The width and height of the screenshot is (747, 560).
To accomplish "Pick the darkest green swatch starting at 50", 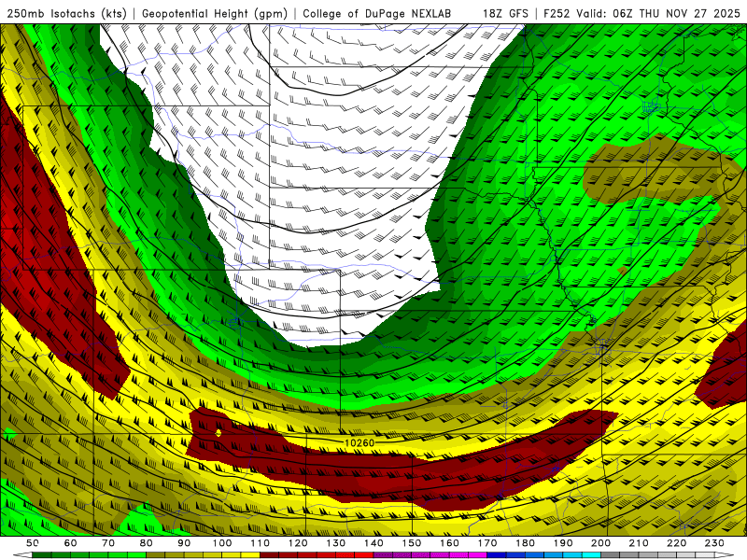I will [x=41, y=555].
